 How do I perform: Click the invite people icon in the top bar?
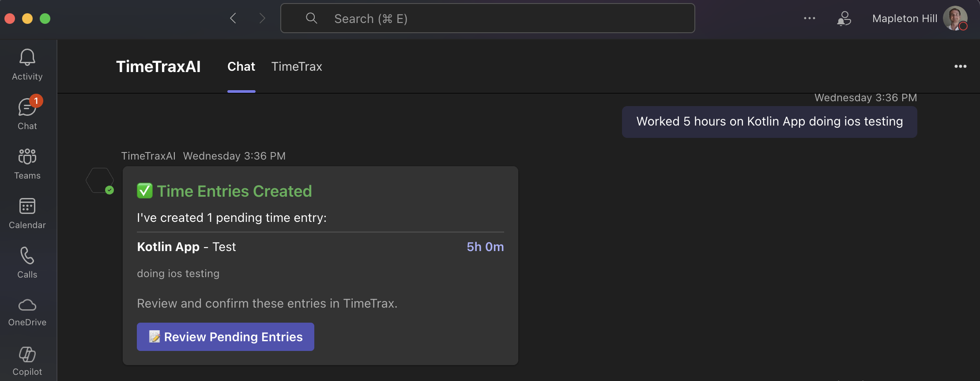point(844,18)
